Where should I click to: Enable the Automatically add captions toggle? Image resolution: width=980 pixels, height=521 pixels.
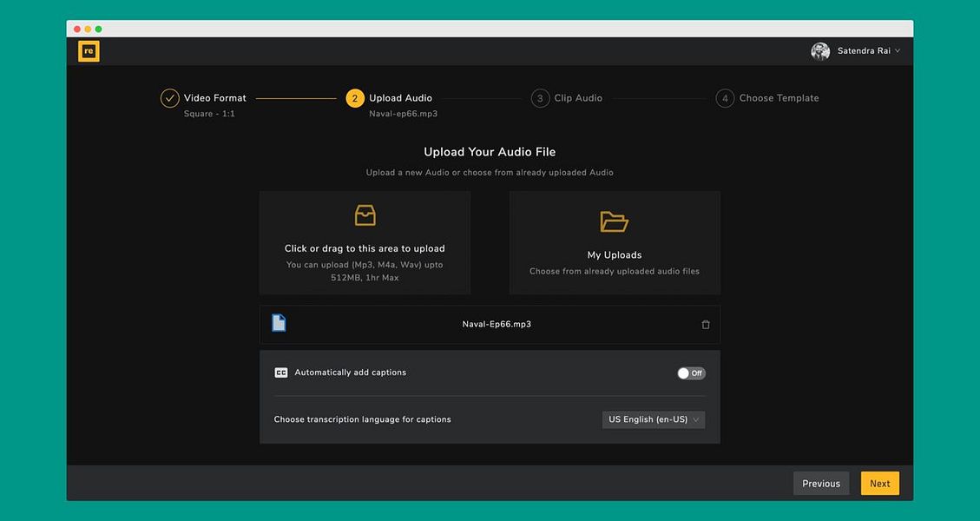point(691,372)
